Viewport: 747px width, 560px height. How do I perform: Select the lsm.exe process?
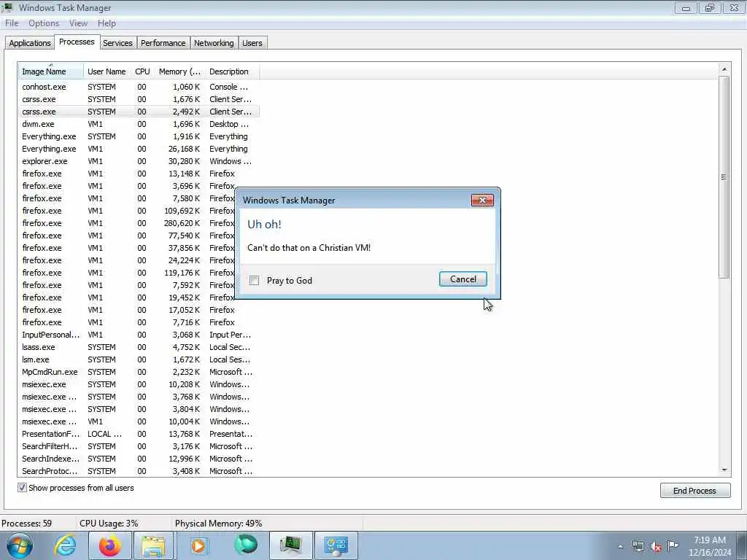click(x=139, y=359)
